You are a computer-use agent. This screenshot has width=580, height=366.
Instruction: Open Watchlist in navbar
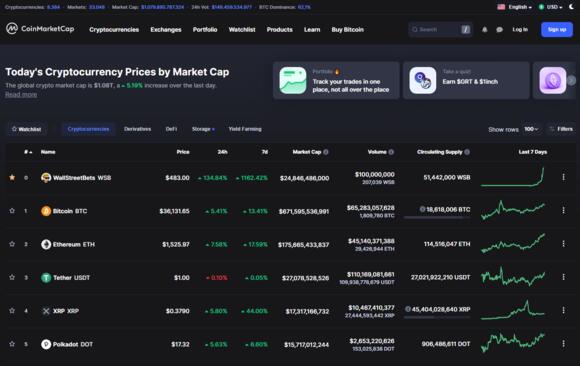point(242,30)
